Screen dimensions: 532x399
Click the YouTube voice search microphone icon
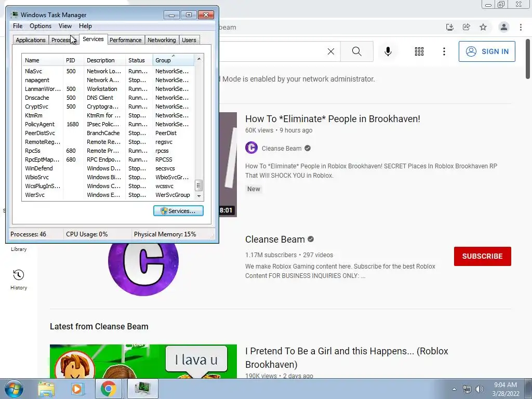coord(388,51)
